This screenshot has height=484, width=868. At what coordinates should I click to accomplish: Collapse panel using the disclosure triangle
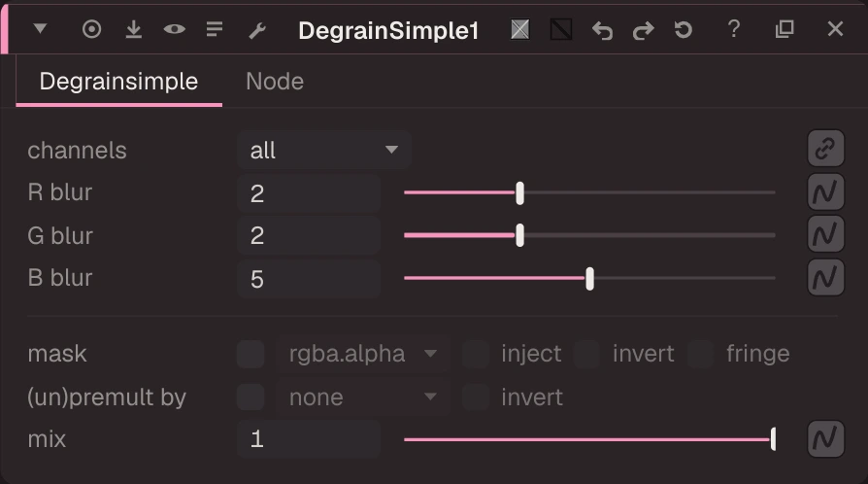click(x=40, y=28)
